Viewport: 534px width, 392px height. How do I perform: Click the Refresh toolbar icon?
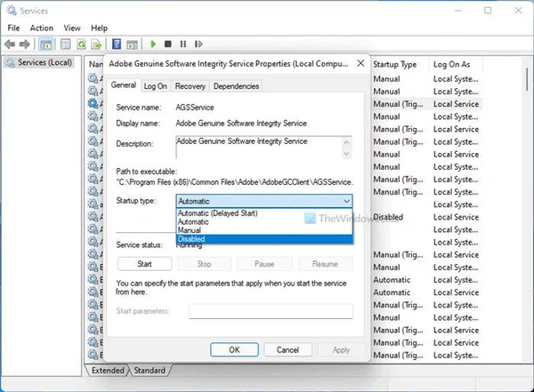coord(81,44)
